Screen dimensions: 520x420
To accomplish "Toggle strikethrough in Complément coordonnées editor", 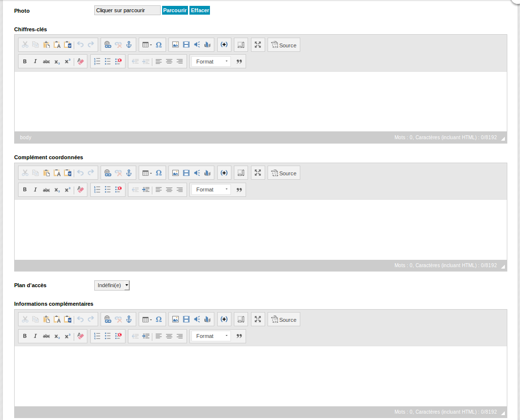I will [46, 190].
